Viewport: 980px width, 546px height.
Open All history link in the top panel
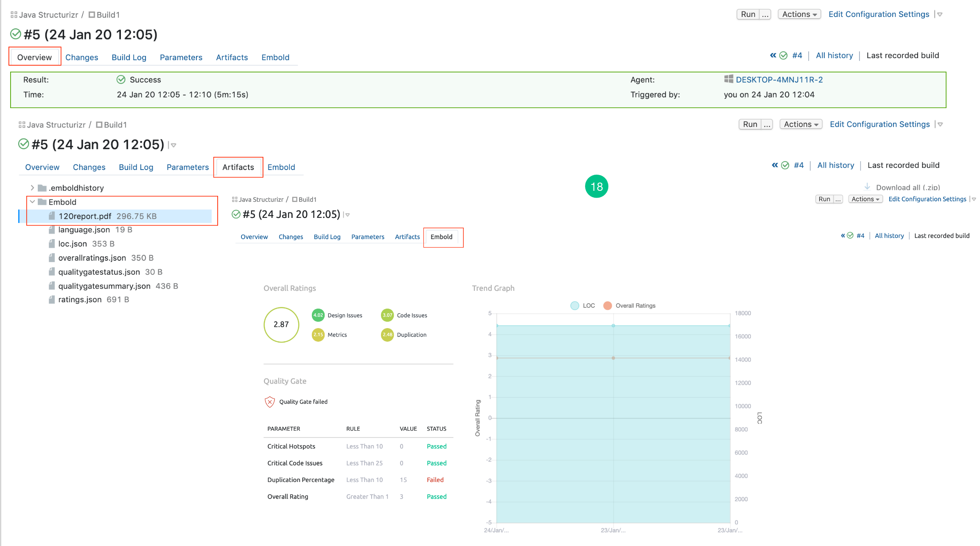834,56
